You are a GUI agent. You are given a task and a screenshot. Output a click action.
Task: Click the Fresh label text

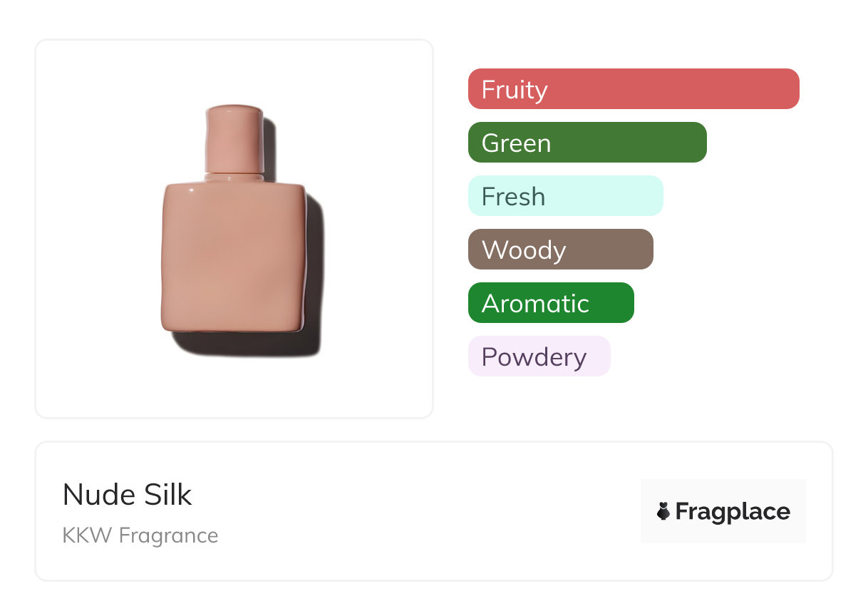[513, 197]
